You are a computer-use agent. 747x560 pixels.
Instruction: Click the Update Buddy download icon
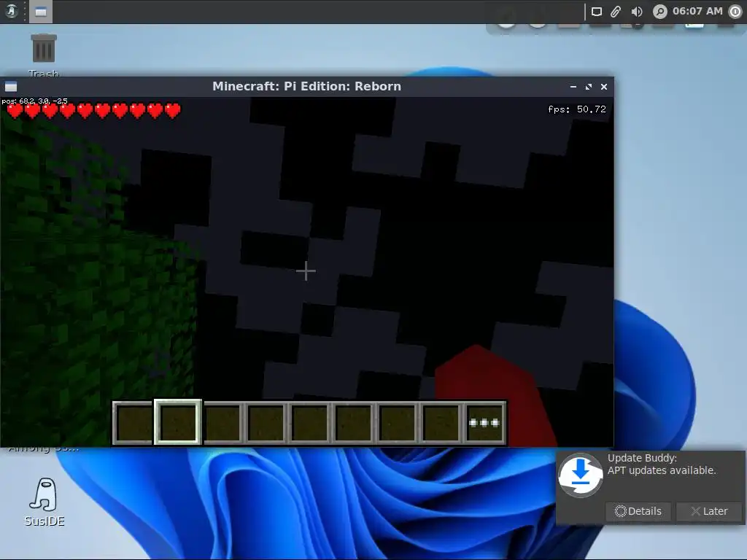(x=580, y=475)
